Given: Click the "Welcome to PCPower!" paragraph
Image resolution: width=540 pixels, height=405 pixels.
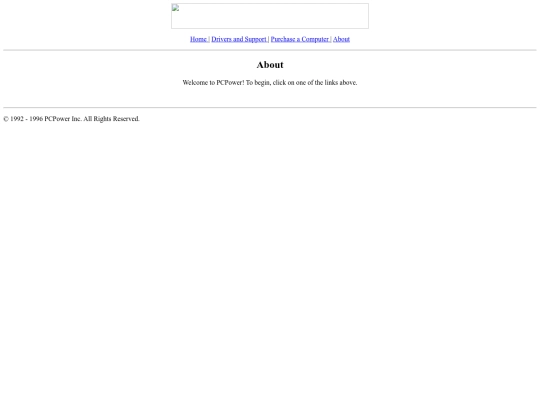Looking at the screenshot, I should click(x=270, y=83).
